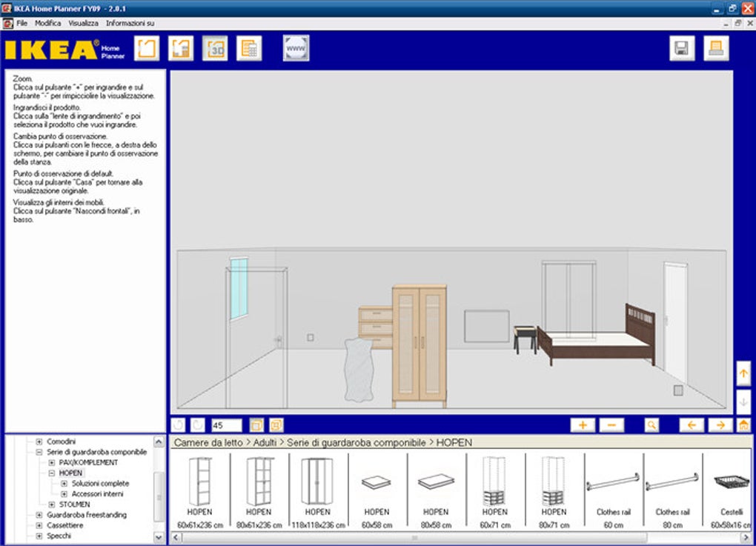Toggle the second cube view icon
This screenshot has height=546, width=756.
pos(276,425)
